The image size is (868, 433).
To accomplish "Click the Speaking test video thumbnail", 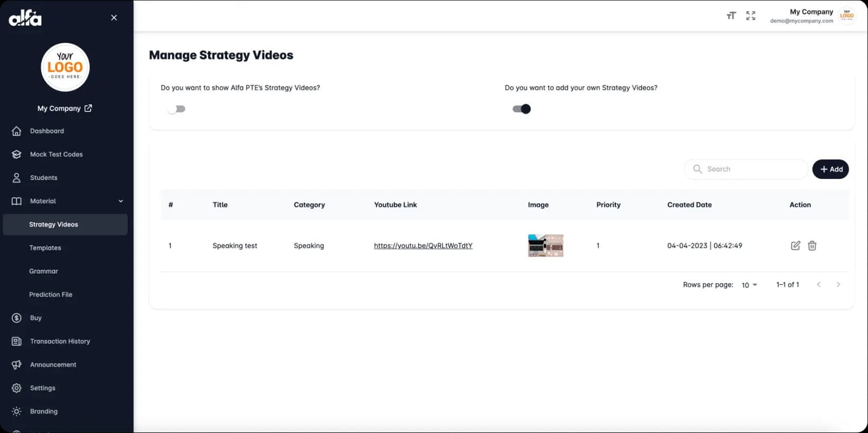I will click(545, 246).
